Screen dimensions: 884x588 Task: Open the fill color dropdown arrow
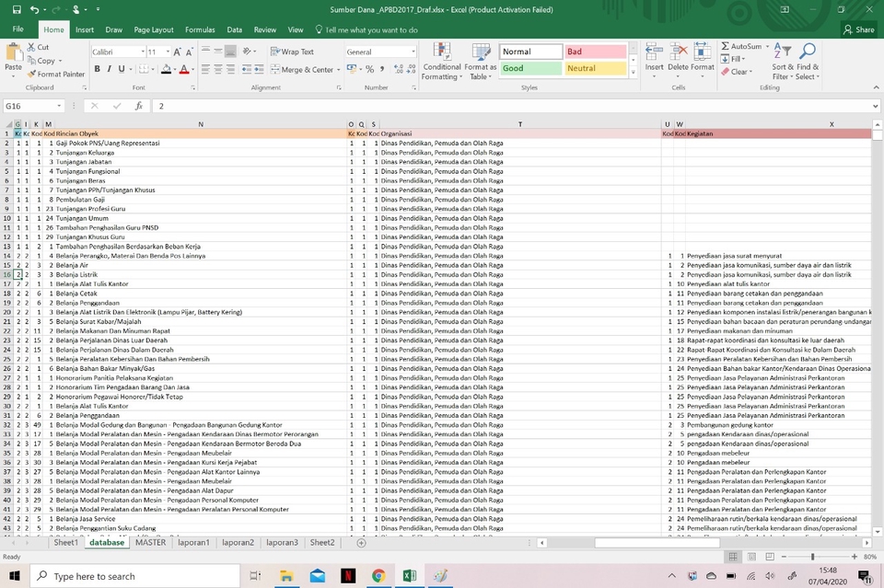tap(175, 70)
